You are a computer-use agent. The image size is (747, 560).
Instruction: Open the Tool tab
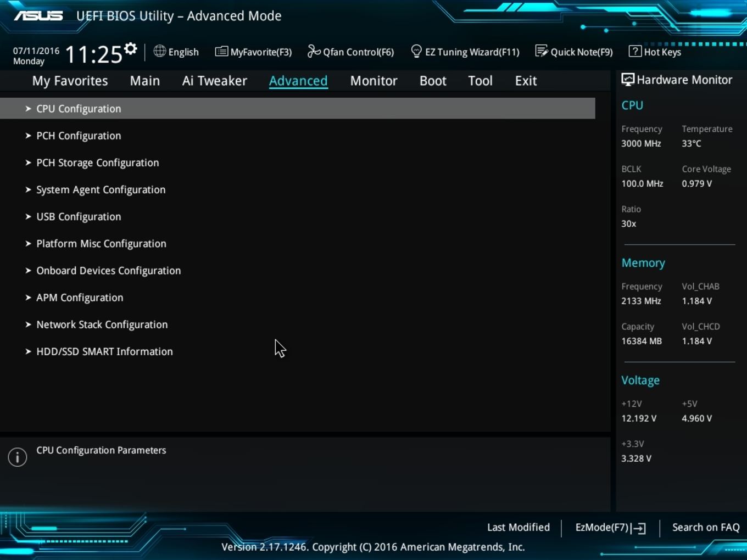(x=481, y=81)
